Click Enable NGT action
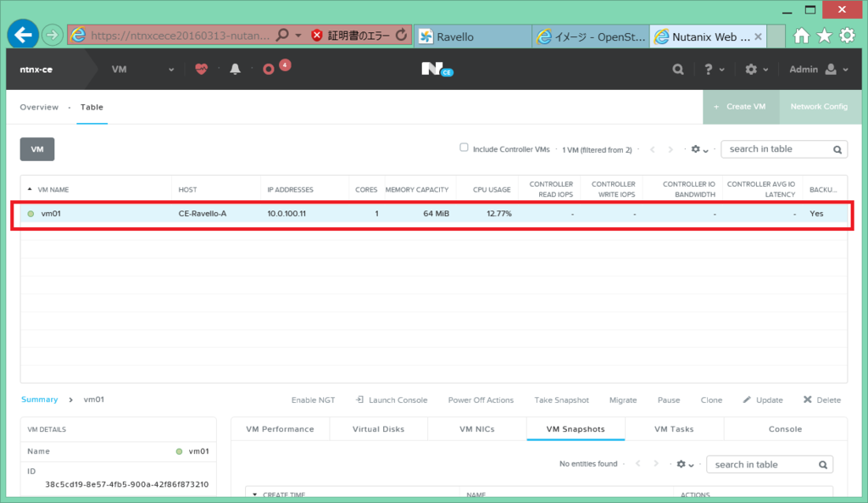This screenshot has height=503, width=868. point(313,400)
